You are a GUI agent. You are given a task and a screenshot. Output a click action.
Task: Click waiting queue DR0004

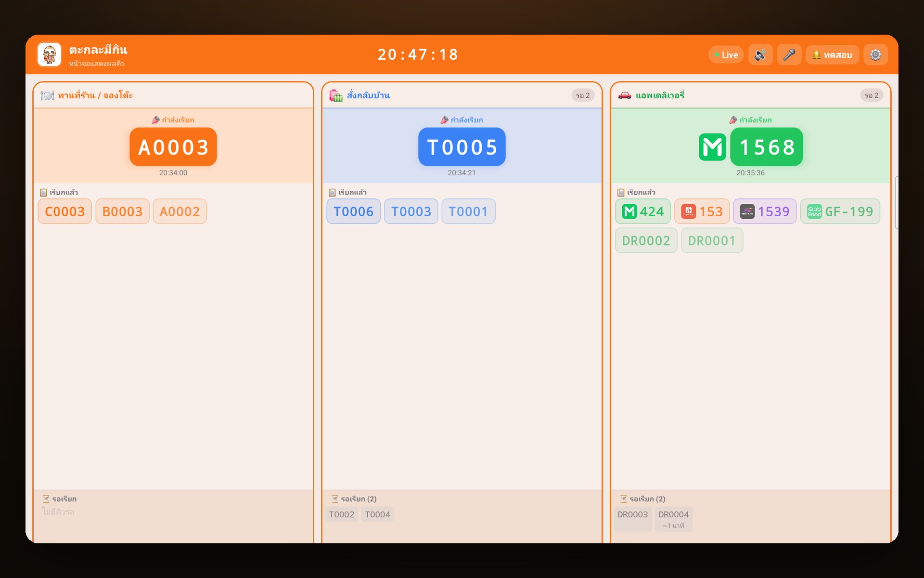[x=674, y=519]
